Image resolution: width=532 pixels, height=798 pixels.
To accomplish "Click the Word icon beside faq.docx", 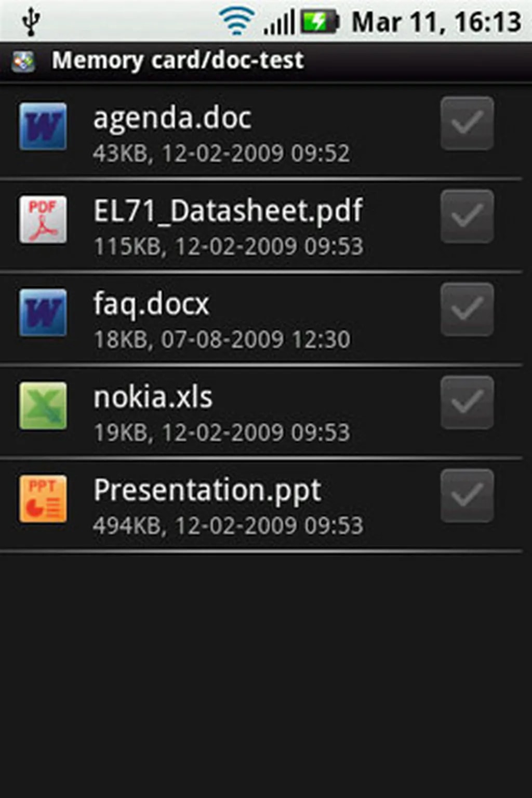I will (43, 312).
